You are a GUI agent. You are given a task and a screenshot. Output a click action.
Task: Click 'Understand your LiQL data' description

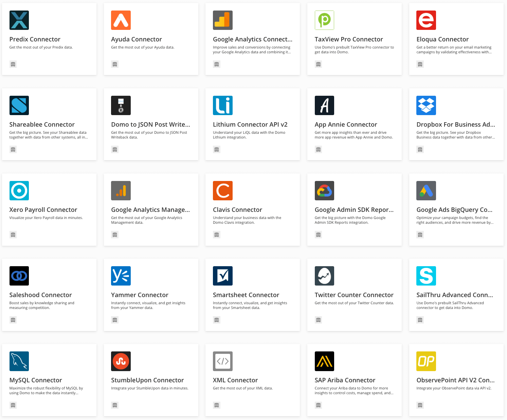(249, 135)
